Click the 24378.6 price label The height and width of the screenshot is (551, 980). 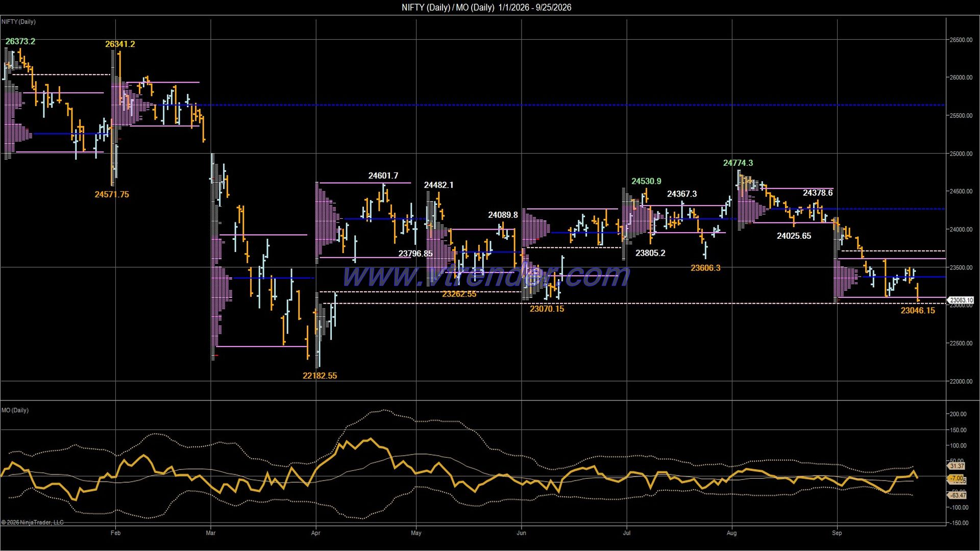818,193
